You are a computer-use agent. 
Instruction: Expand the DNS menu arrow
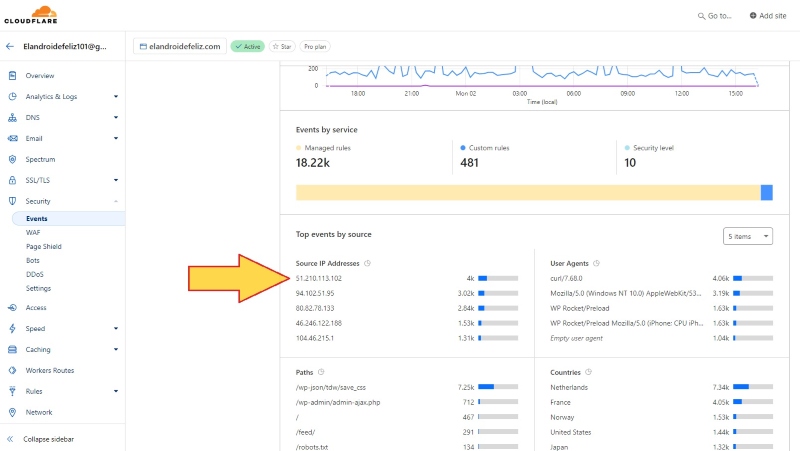pos(116,117)
